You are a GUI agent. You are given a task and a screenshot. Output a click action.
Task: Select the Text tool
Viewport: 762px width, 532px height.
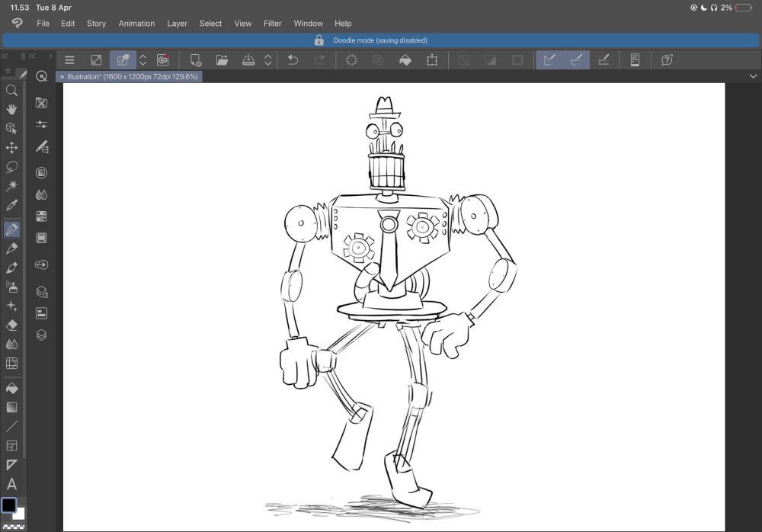(x=11, y=484)
